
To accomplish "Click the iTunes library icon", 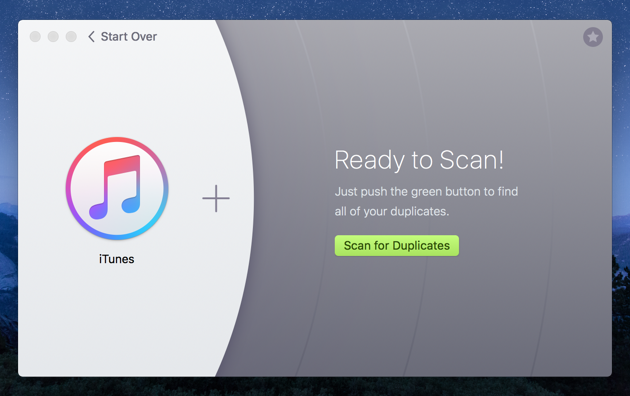I will pos(117,188).
